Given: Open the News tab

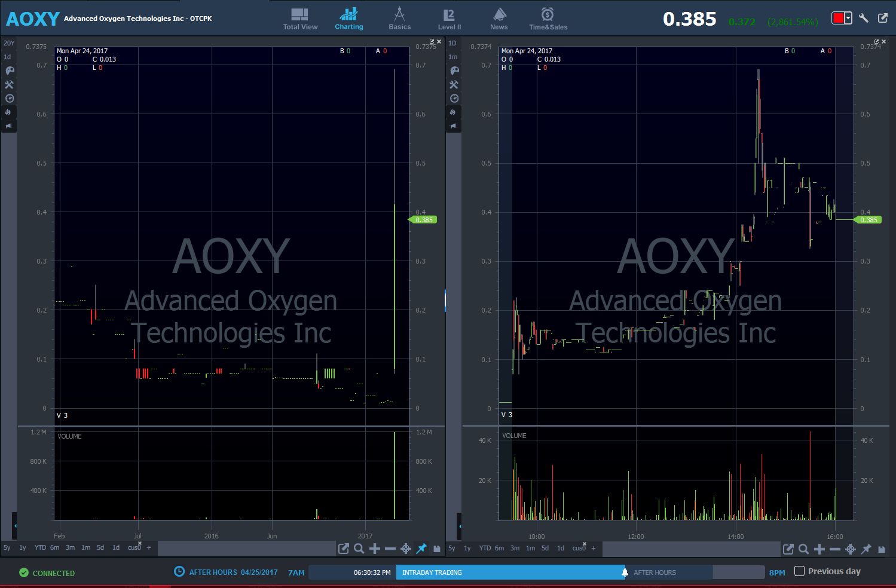Looking at the screenshot, I should tap(499, 19).
